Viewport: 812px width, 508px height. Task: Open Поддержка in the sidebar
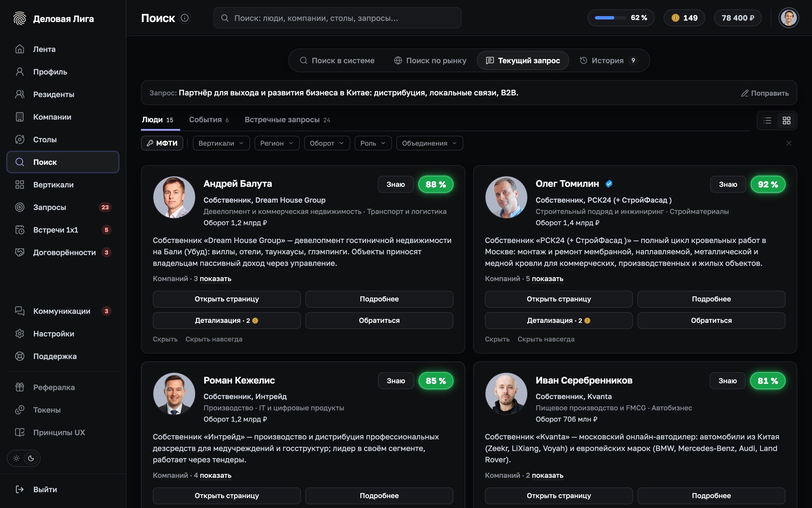(63, 356)
